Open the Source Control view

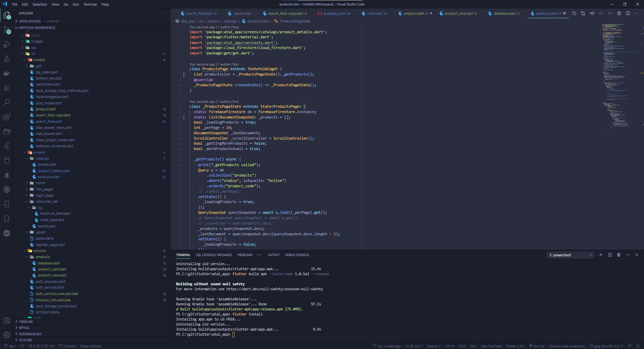pyautogui.click(x=7, y=30)
